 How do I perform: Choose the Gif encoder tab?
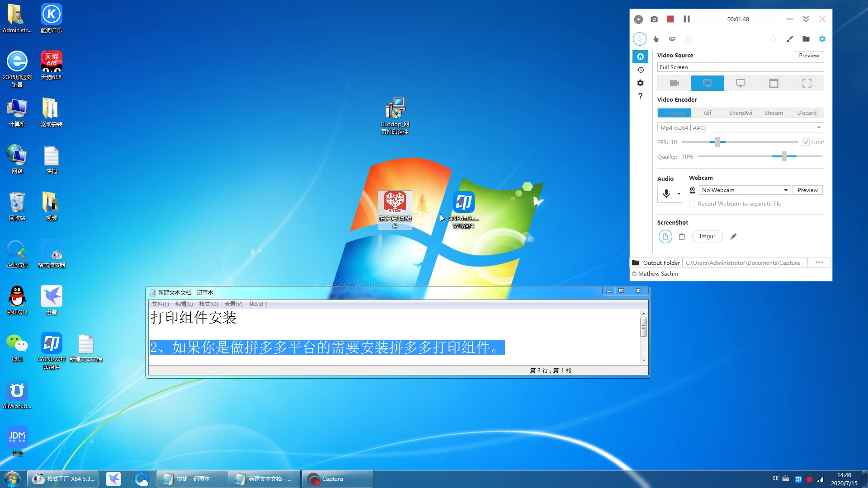708,113
